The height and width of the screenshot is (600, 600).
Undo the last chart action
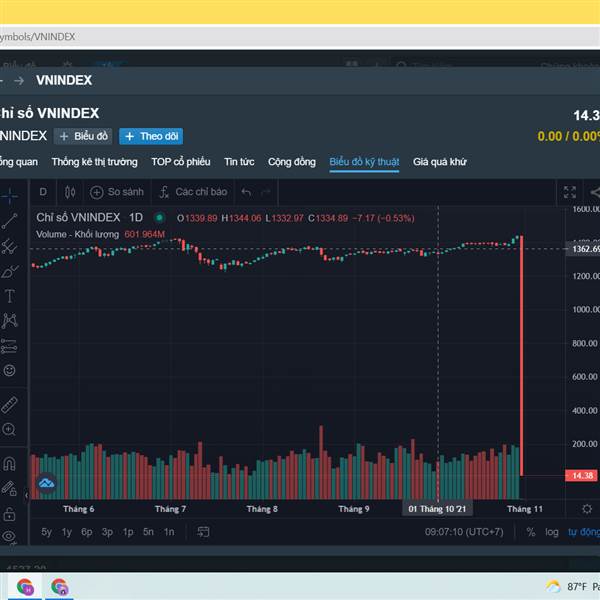[x=246, y=192]
